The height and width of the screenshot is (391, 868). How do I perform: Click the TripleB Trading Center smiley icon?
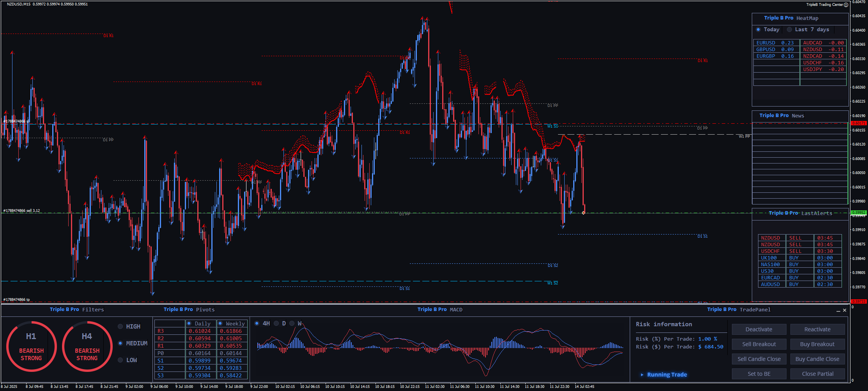click(x=846, y=5)
